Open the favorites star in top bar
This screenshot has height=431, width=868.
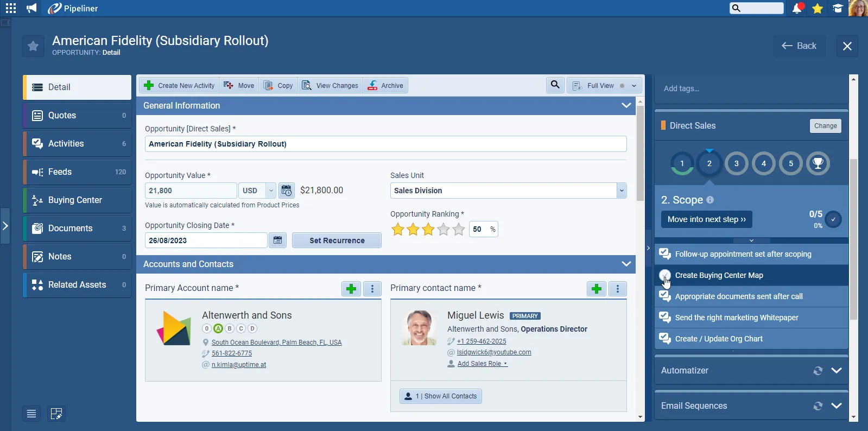818,8
